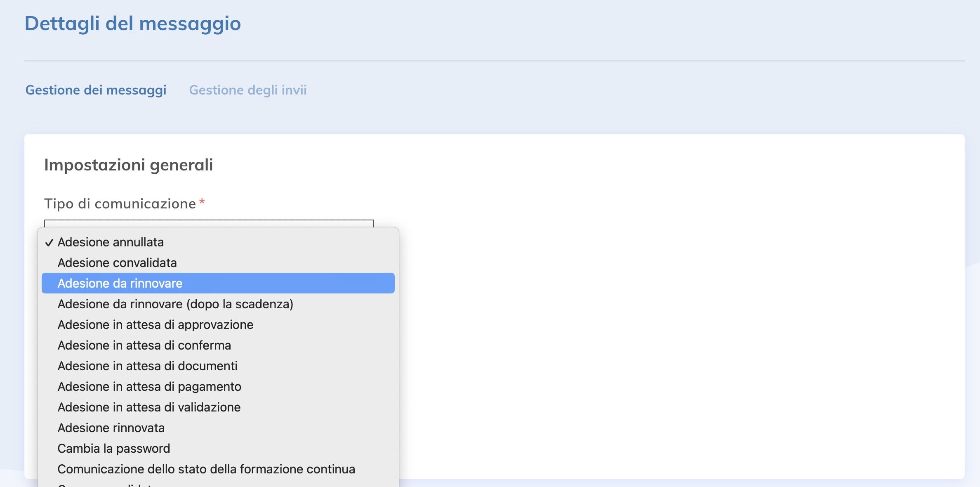Select Adesione in attesa di approvazione
Viewport: 980px width, 487px height.
(155, 325)
